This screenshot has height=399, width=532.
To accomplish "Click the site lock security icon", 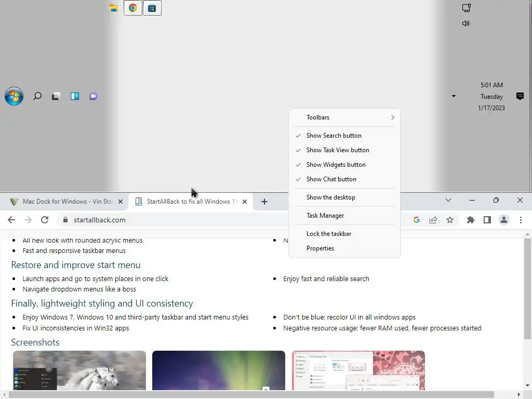I will 65,220.
